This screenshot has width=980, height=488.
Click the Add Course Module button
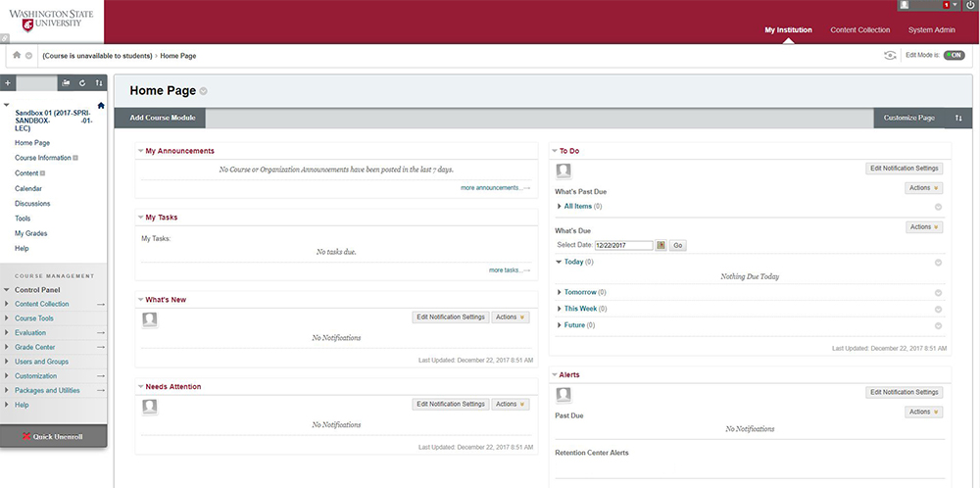pyautogui.click(x=163, y=118)
